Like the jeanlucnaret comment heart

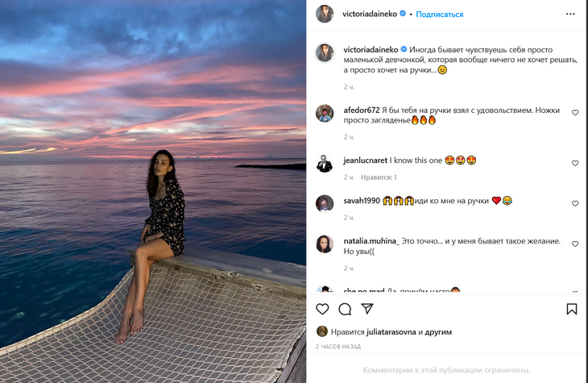click(575, 163)
